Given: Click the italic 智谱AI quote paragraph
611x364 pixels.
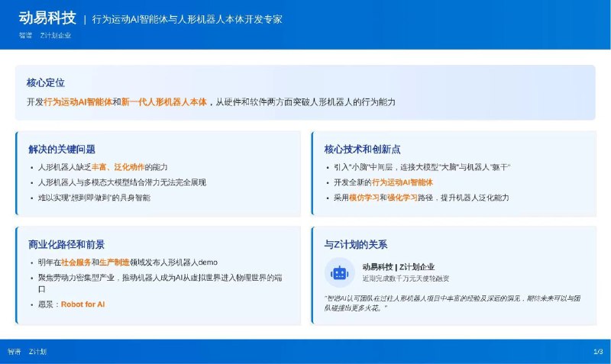Looking at the screenshot, I should (x=452, y=303).
